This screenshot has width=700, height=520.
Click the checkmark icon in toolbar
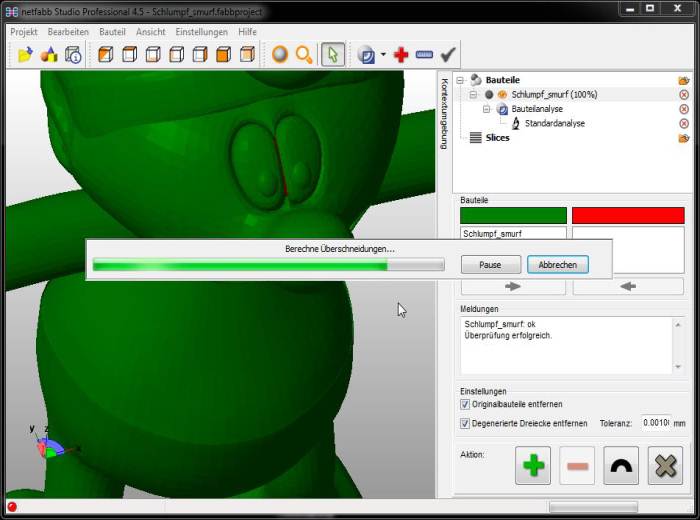[448, 55]
